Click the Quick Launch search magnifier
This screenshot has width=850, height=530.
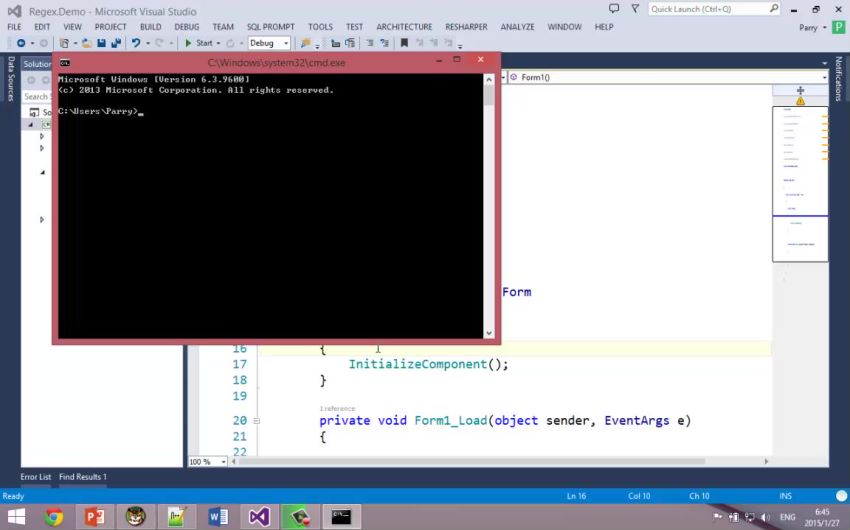(774, 9)
